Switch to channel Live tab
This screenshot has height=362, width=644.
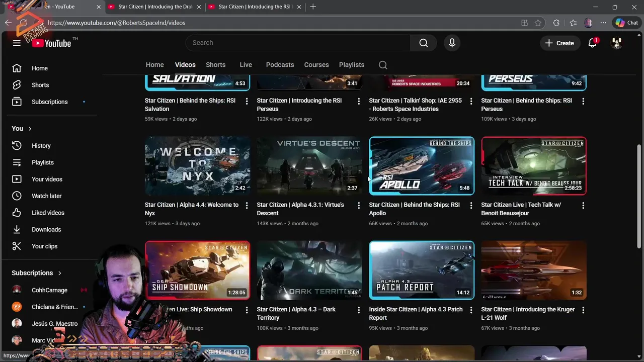[246, 65]
